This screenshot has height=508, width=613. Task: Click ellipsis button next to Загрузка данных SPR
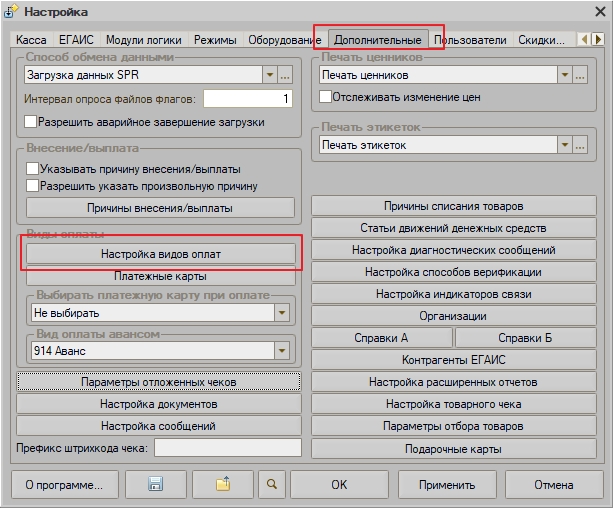tap(285, 75)
